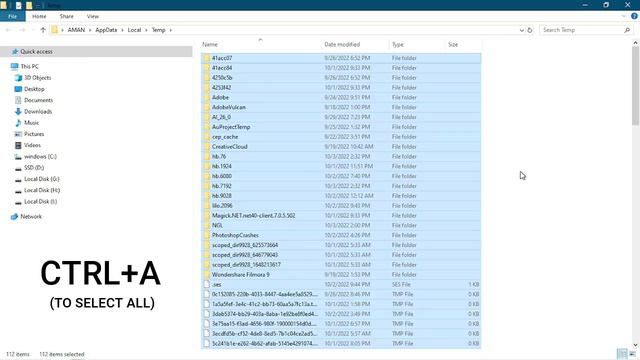Viewport: 640px width, 360px height.
Task: Open SSD (D:) drive in navigation pane
Action: click(x=34, y=168)
